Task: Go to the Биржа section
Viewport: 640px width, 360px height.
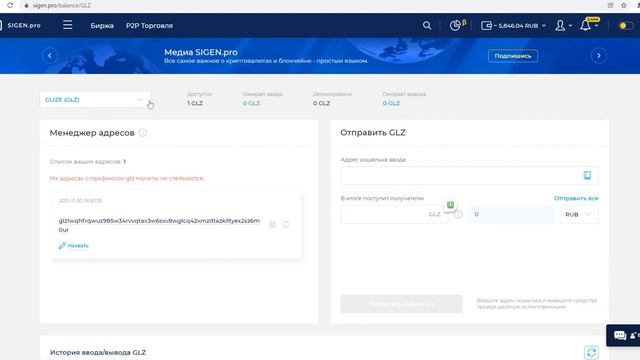Action: (102, 25)
